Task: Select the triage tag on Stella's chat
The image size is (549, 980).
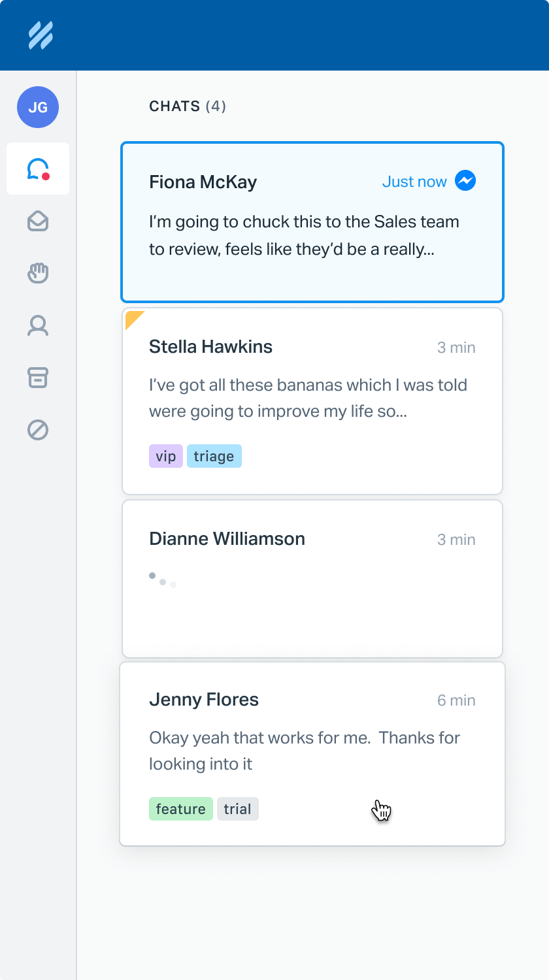Action: tap(214, 456)
